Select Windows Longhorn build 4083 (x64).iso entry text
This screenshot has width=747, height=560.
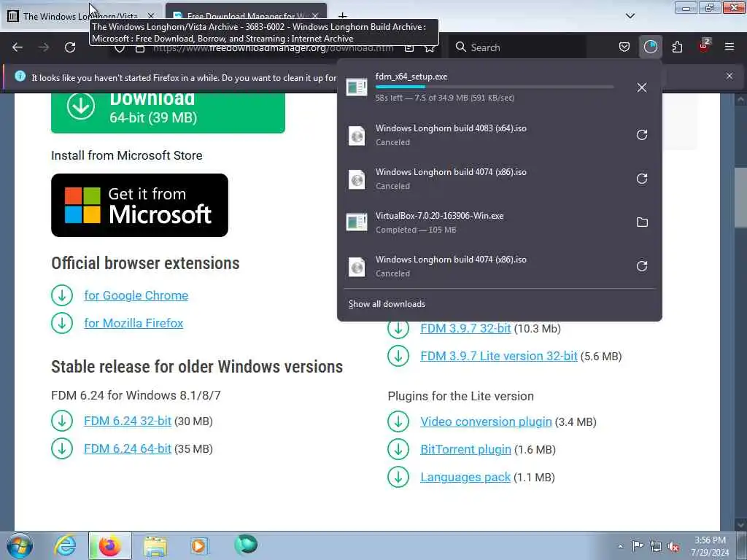click(x=451, y=128)
